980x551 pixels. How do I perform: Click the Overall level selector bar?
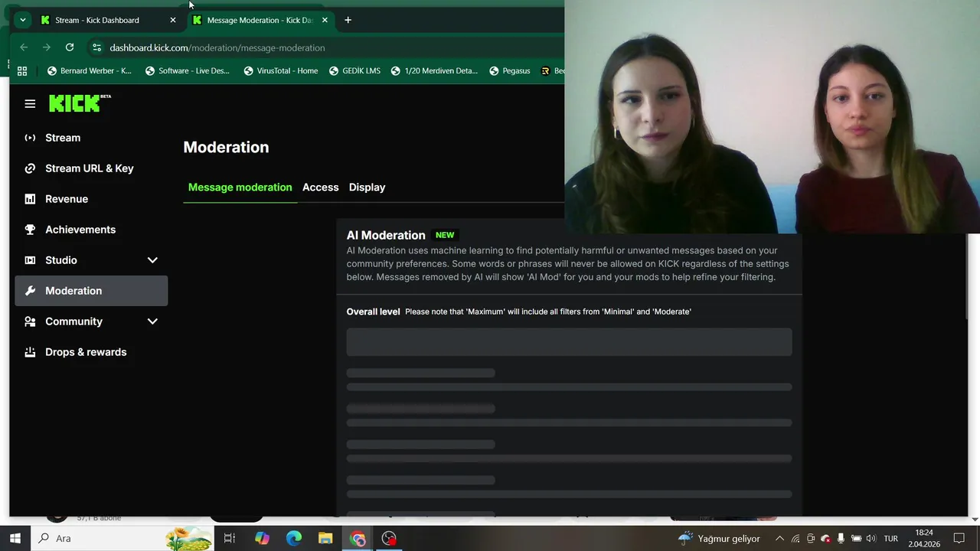coord(569,342)
